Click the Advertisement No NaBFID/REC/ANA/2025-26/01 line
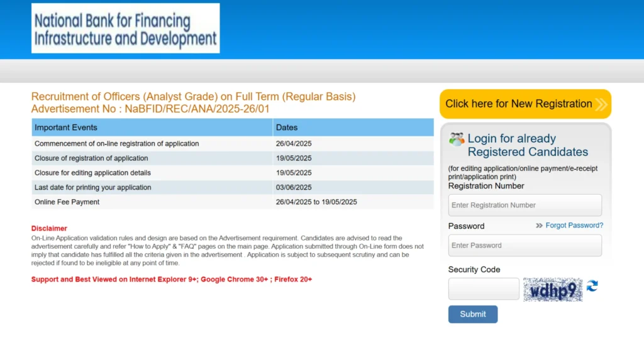The width and height of the screenshot is (644, 362). [150, 109]
